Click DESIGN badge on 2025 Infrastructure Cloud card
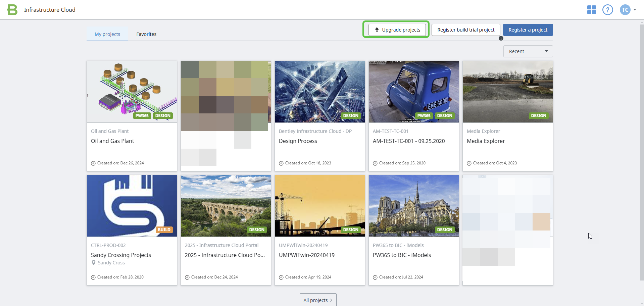This screenshot has width=644, height=306. click(x=257, y=230)
